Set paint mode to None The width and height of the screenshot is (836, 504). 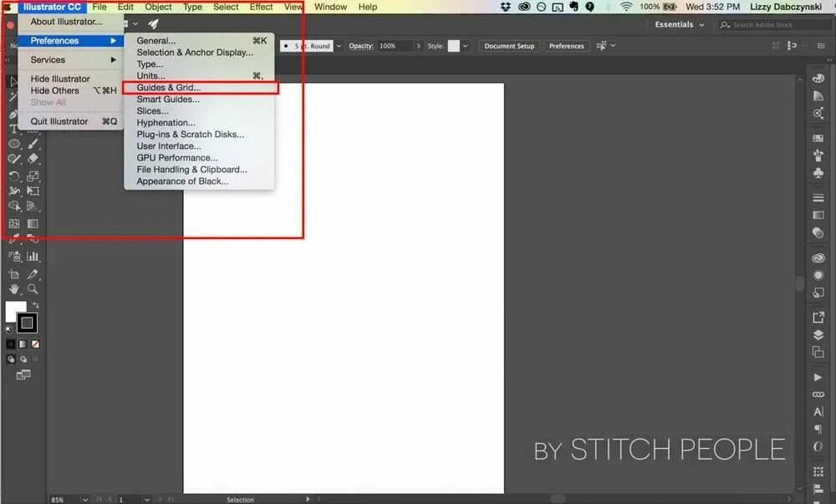coord(35,344)
